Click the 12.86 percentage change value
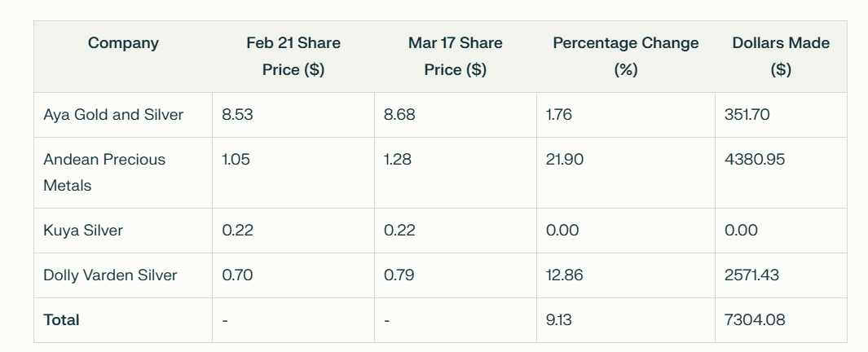The width and height of the screenshot is (868, 352). pyautogui.click(x=564, y=275)
